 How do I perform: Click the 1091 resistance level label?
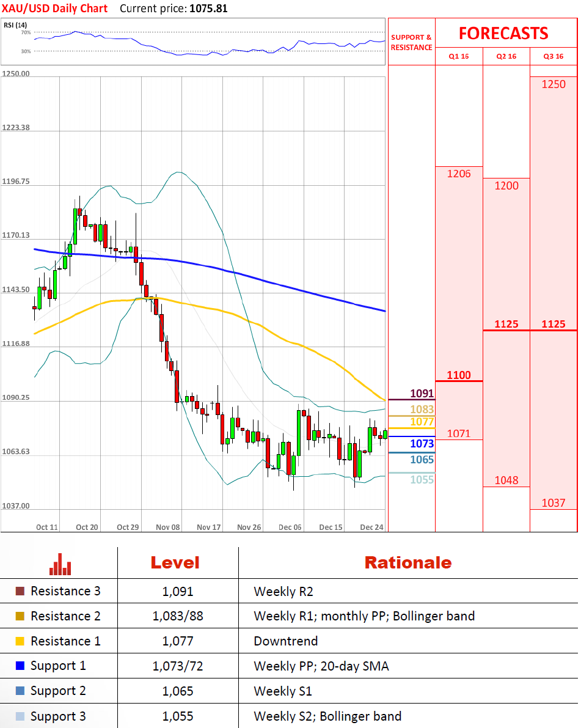422,394
